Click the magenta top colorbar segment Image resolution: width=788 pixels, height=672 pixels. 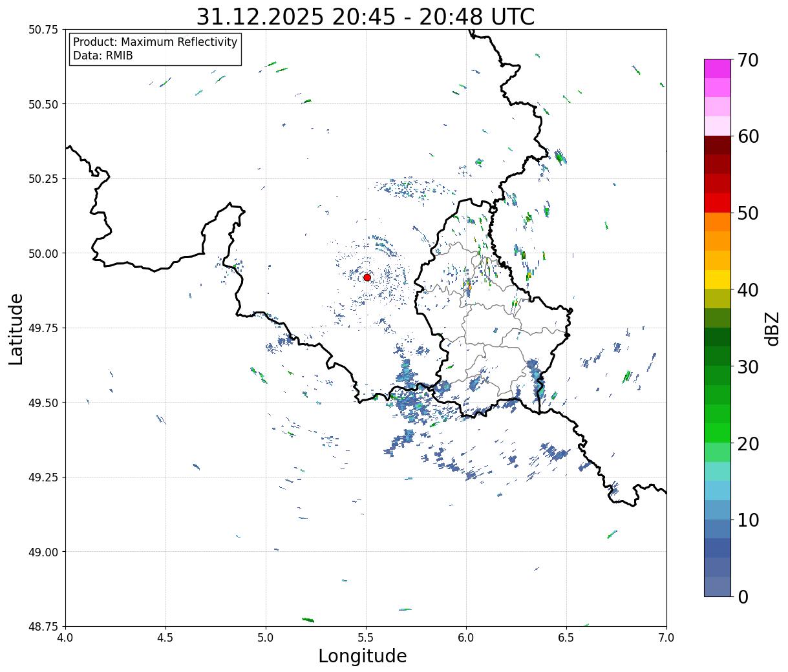(718, 68)
